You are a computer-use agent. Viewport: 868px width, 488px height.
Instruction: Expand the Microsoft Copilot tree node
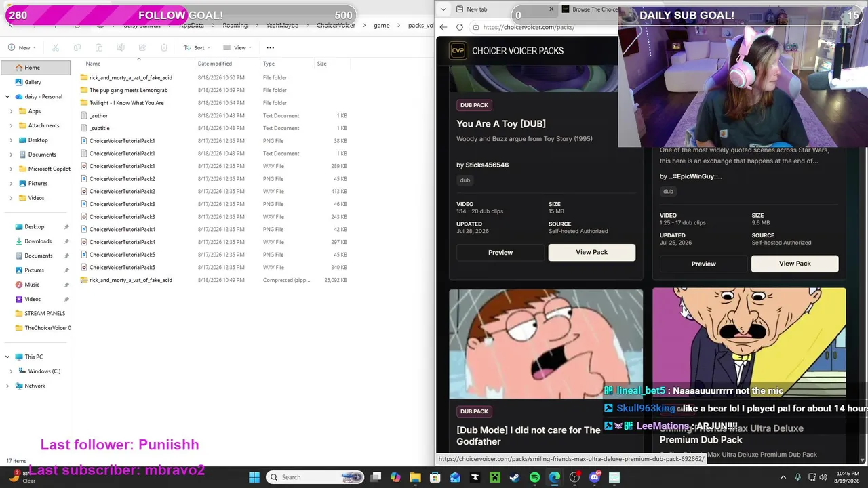[12, 169]
